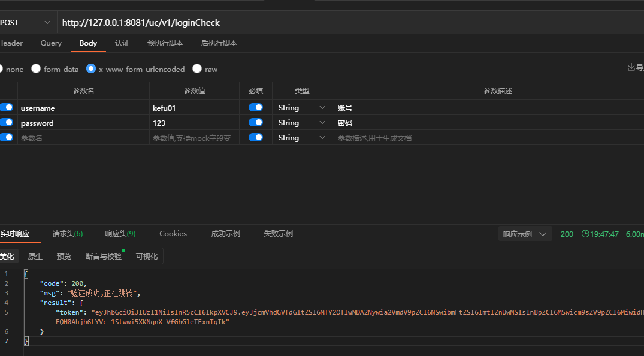Click the request URL input field
Viewport: 644px width, 356px height.
coord(347,23)
